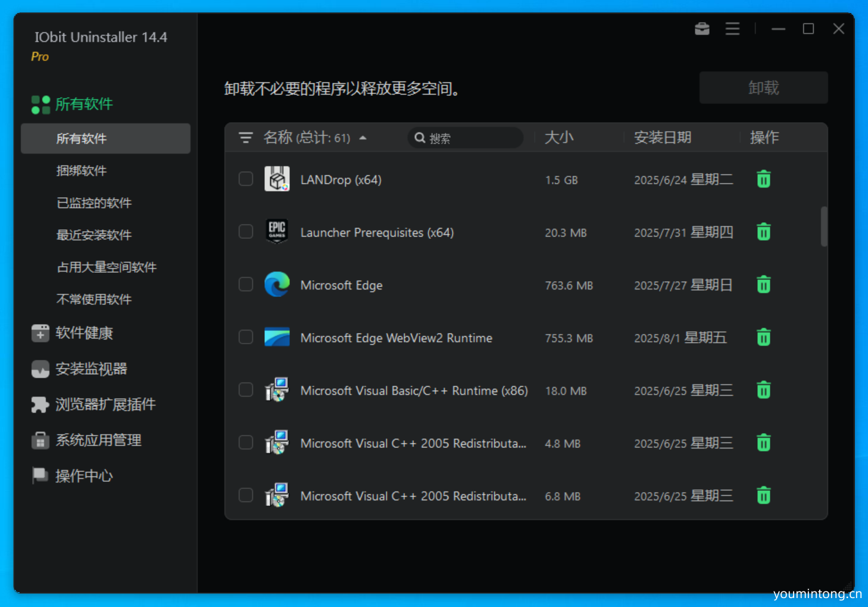Click trash icon for Visual Basic/C++ Runtime (x86)
868x607 pixels.
point(763,390)
